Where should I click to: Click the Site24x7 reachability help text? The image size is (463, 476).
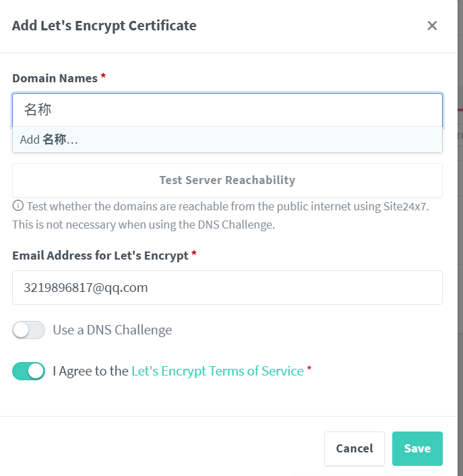[x=228, y=206]
